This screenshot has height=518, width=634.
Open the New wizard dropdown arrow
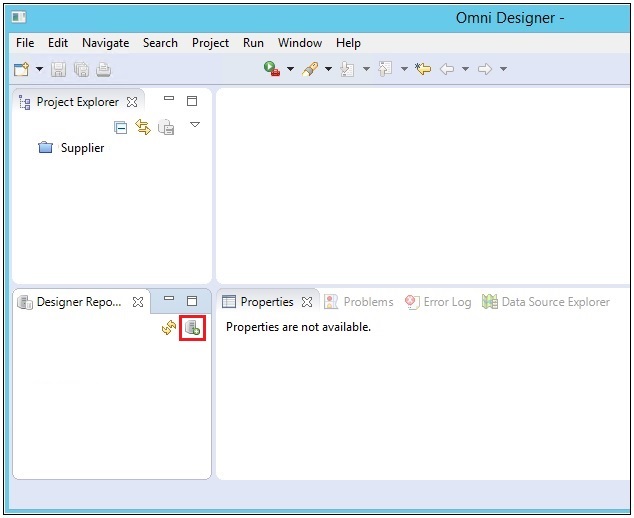pyautogui.click(x=39, y=69)
